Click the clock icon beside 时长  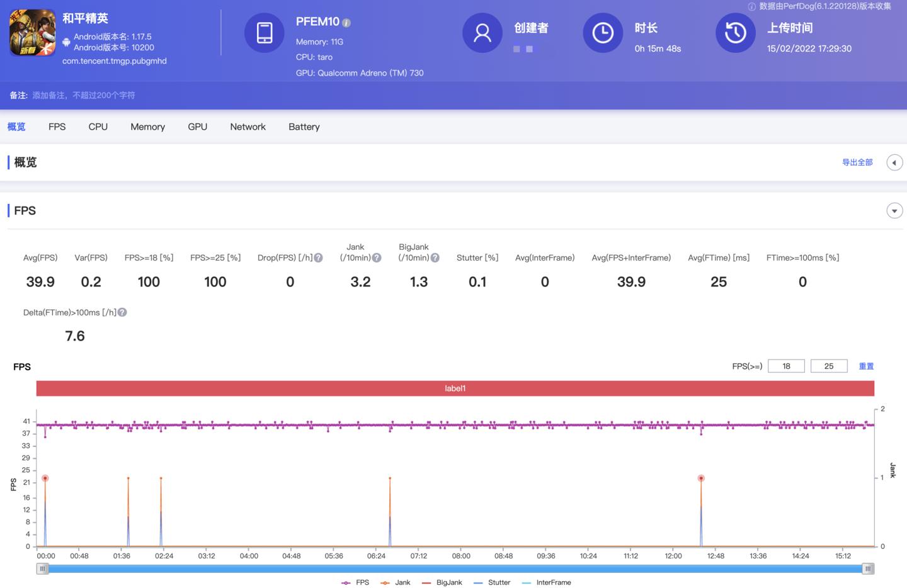pos(603,33)
